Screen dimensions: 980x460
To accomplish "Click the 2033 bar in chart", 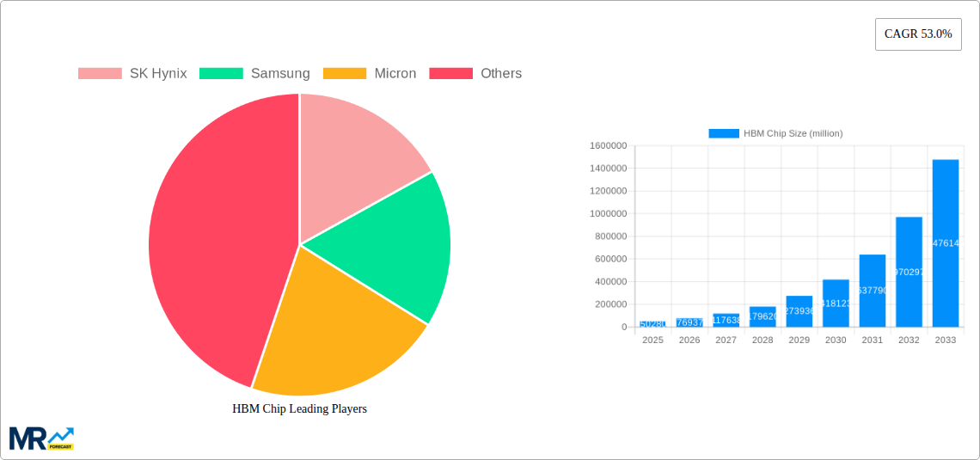I will coord(945,243).
